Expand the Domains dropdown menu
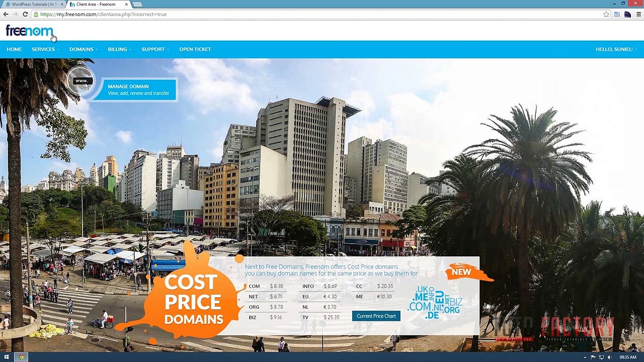 83,49
